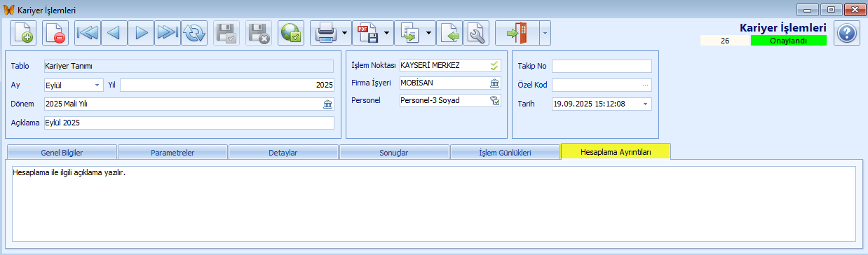The image size is (868, 255).
Task: Open the Tarih date dropdown
Action: coord(646,104)
